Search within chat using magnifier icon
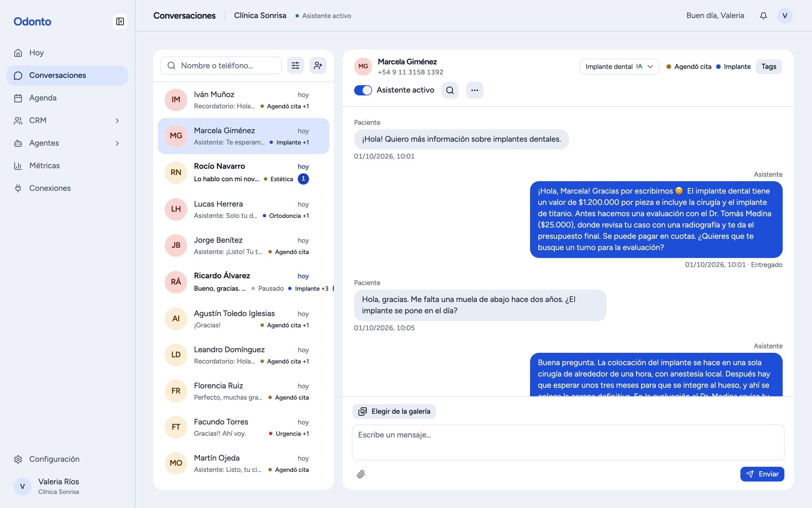The width and height of the screenshot is (812, 508). (x=450, y=90)
